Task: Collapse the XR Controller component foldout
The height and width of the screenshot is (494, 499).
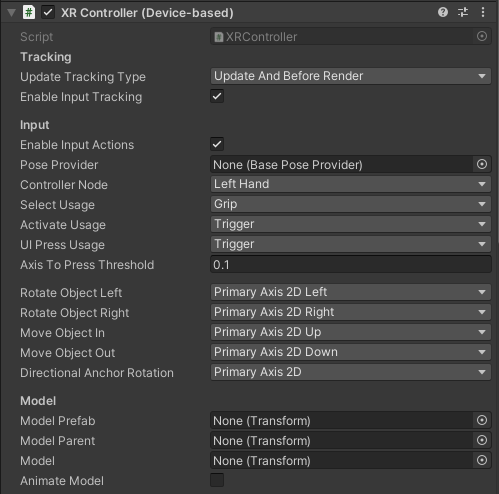Action: pyautogui.click(x=12, y=13)
